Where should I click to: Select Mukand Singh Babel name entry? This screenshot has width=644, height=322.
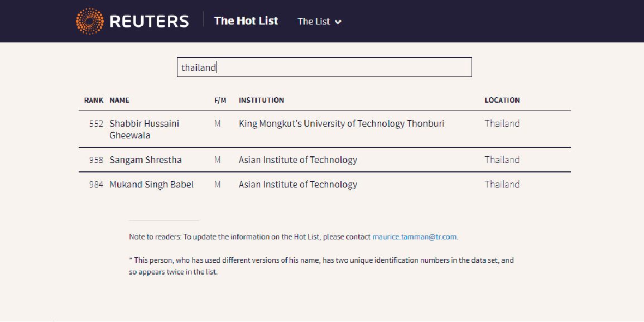151,185
